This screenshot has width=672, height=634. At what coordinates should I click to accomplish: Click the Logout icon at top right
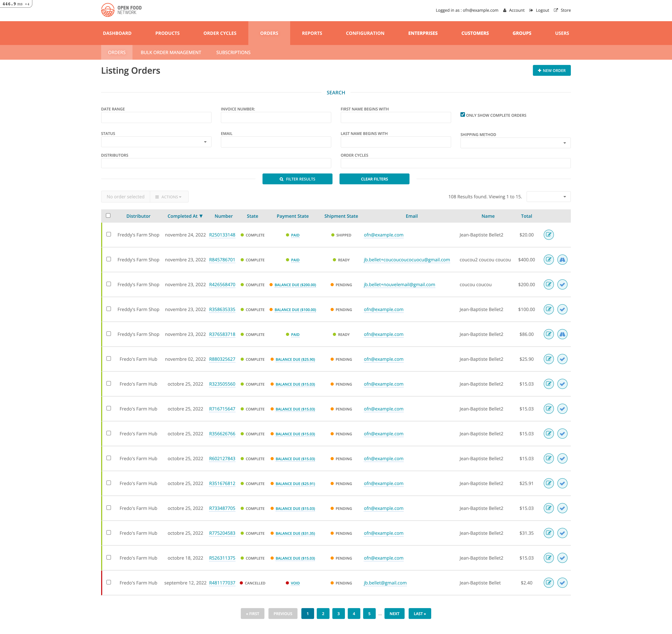point(531,10)
